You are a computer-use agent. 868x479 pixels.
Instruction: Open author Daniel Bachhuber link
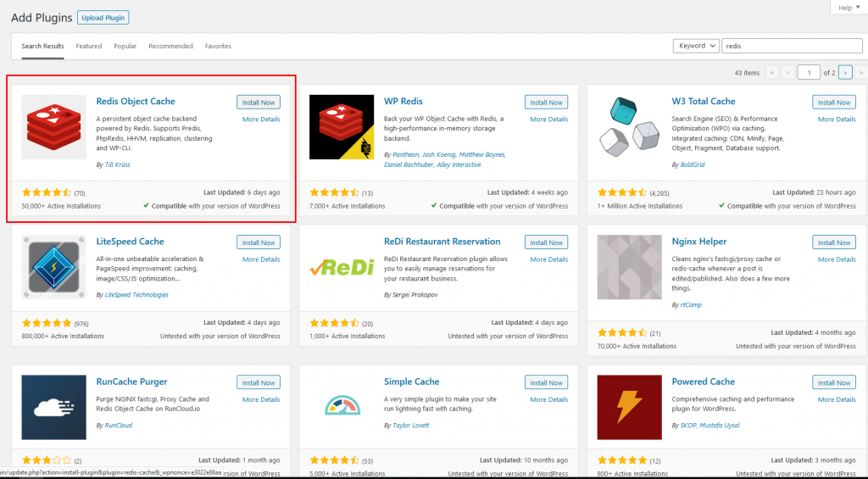(x=409, y=164)
